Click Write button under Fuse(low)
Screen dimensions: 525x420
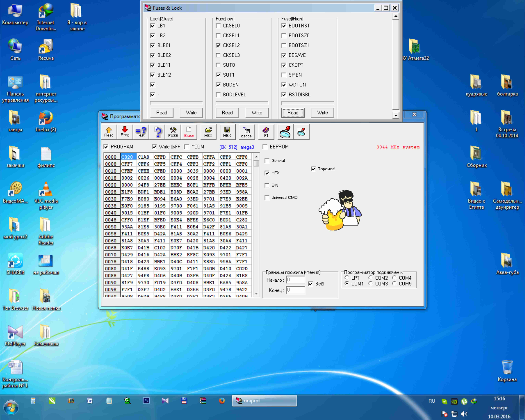click(x=257, y=113)
